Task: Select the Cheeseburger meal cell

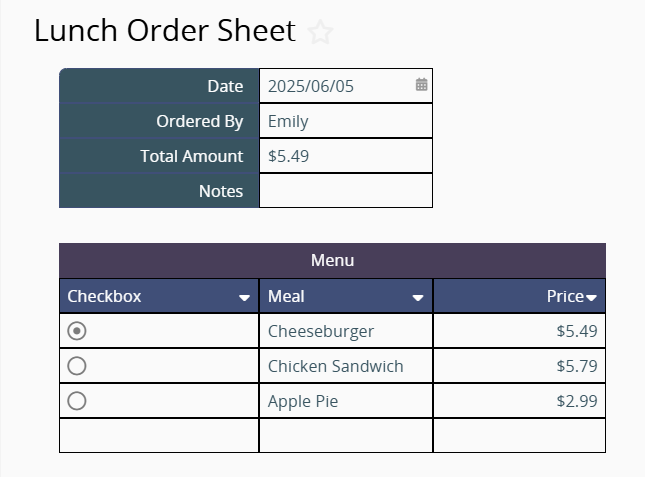Action: (x=346, y=331)
